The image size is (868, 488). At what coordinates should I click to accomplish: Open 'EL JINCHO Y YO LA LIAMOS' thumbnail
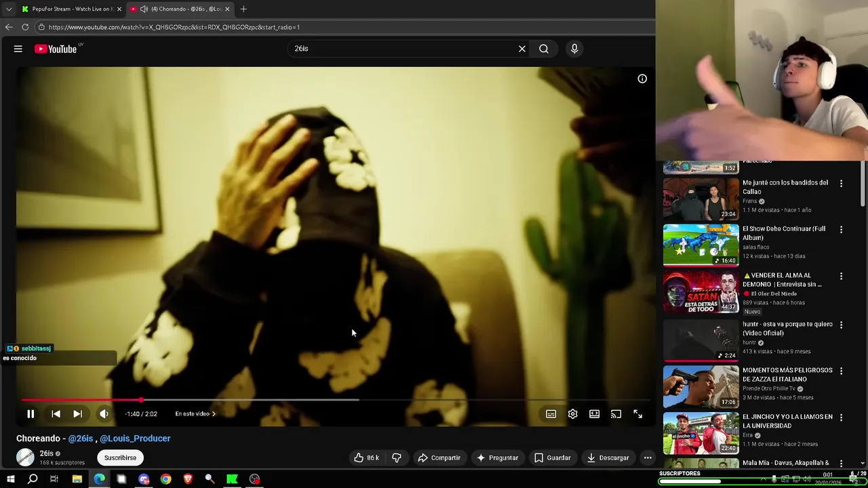pyautogui.click(x=701, y=434)
